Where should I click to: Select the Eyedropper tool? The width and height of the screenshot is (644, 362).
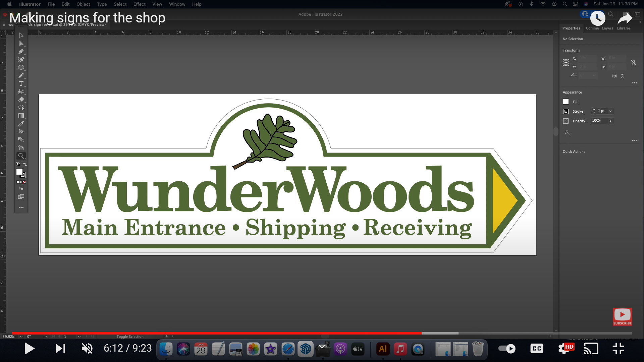pos(21,124)
